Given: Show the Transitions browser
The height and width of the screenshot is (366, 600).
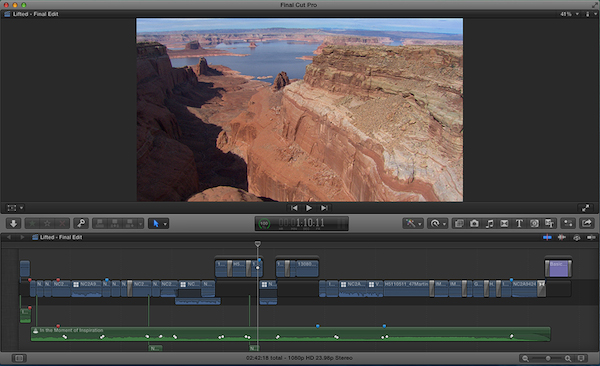Looking at the screenshot, I should 504,223.
